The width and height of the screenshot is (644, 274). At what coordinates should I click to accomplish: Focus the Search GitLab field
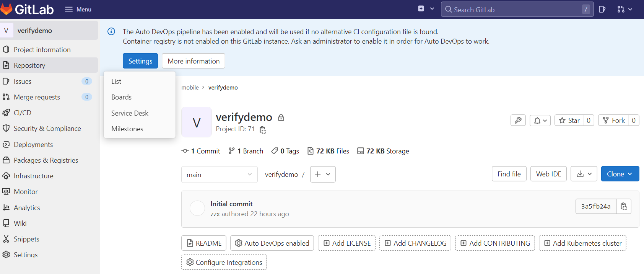click(x=517, y=9)
